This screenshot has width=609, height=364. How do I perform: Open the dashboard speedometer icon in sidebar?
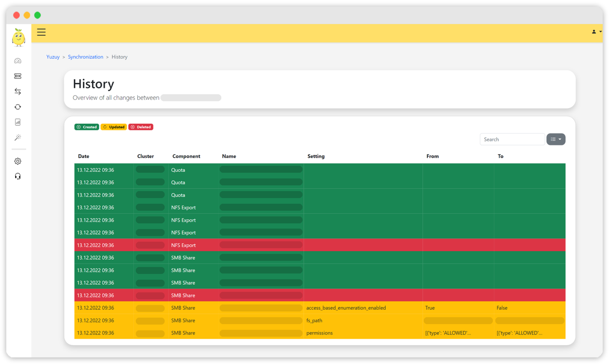(17, 60)
